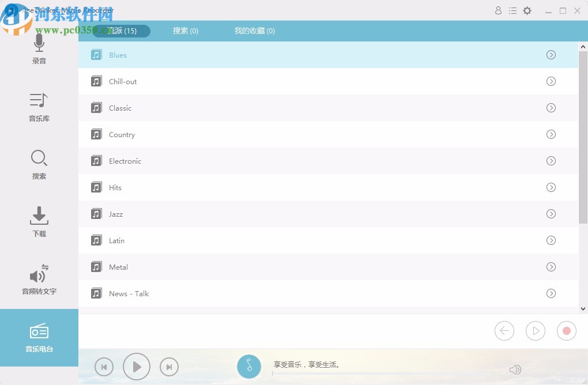Click the back arrow button above player
This screenshot has height=385, width=588.
click(x=504, y=331)
